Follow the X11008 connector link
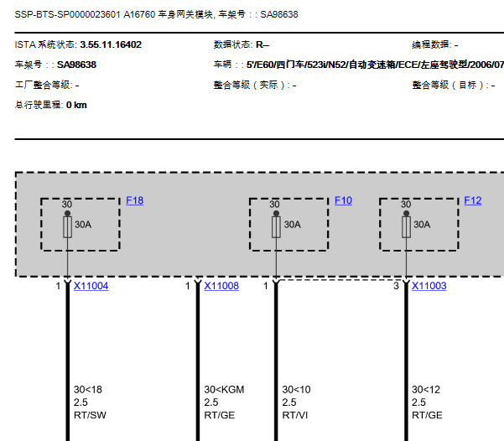Image resolution: width=504 pixels, height=441 pixels. (x=221, y=286)
